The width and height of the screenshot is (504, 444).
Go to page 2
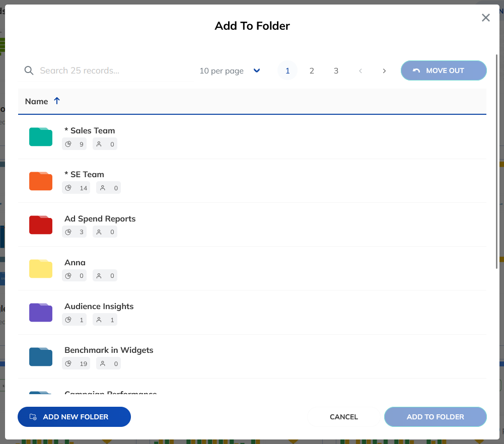pyautogui.click(x=312, y=70)
